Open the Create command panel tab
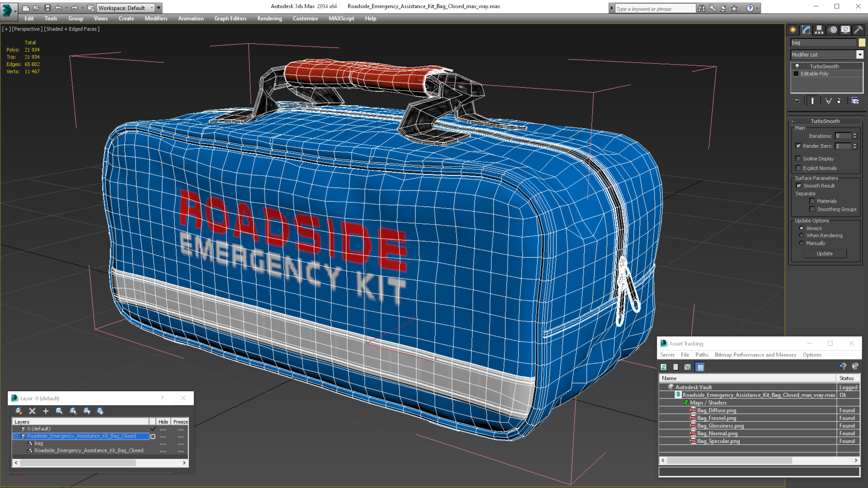The image size is (868, 488). pos(793,30)
